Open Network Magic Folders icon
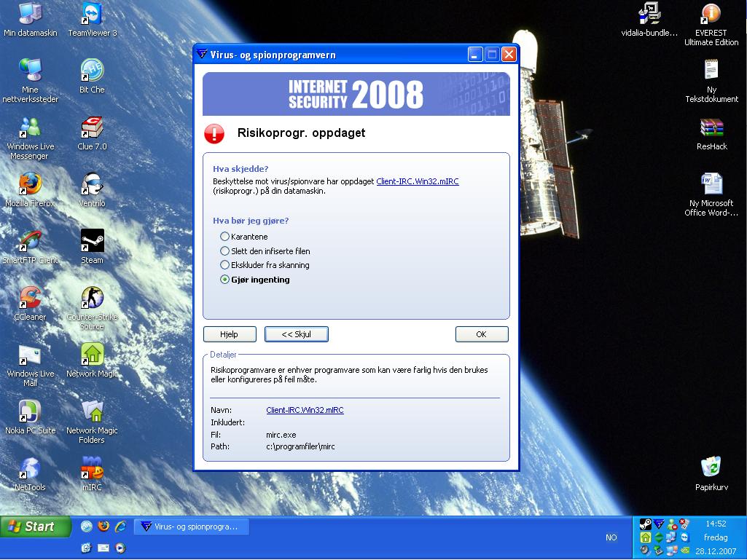Image resolution: width=747 pixels, height=560 pixels. tap(92, 422)
